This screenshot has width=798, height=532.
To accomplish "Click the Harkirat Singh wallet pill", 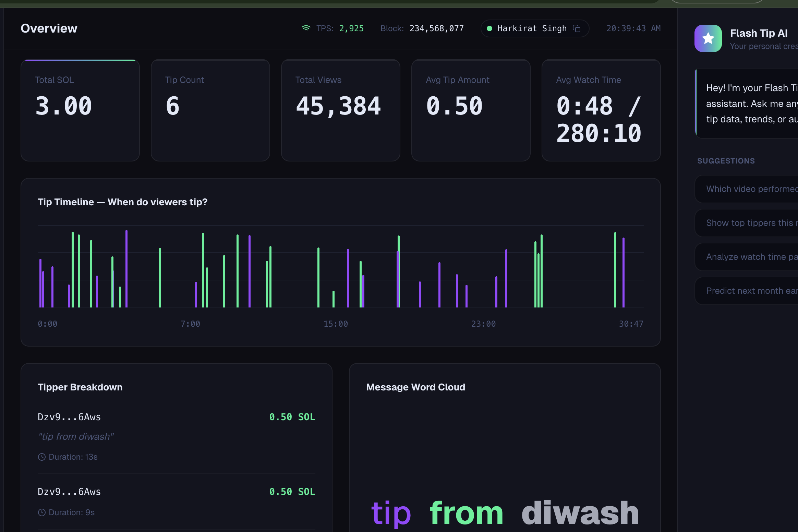I will [531, 28].
